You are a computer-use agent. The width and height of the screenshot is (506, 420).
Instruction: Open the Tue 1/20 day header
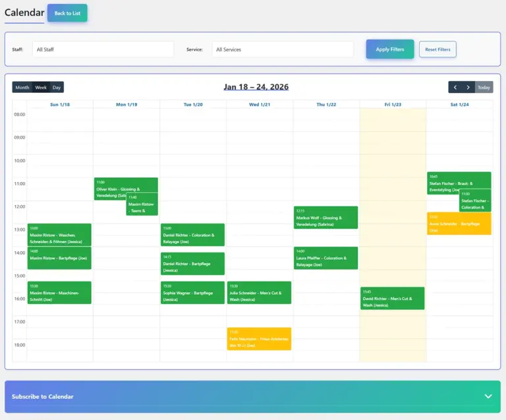tap(193, 105)
